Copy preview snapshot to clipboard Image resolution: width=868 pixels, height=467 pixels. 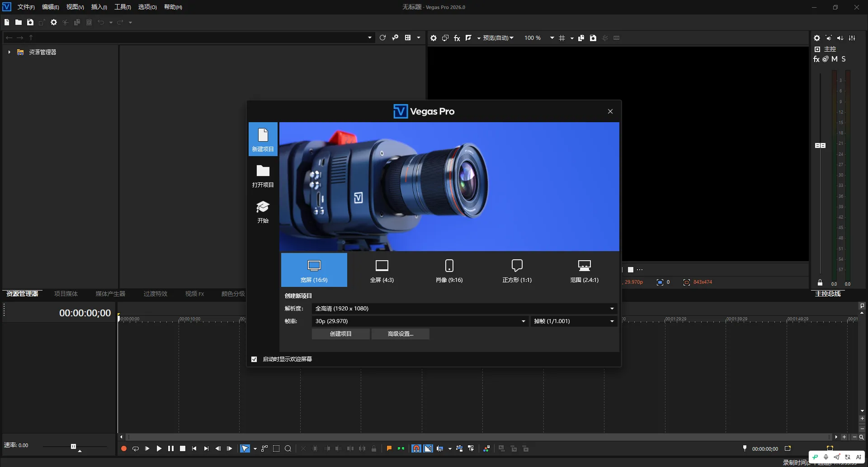pyautogui.click(x=581, y=38)
